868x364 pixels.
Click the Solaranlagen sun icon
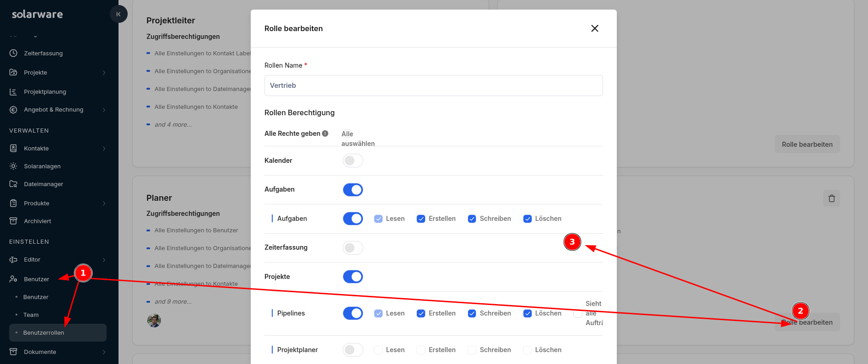point(13,166)
